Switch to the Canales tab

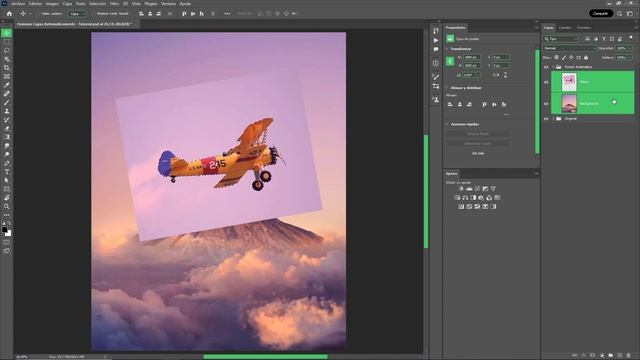pos(565,28)
